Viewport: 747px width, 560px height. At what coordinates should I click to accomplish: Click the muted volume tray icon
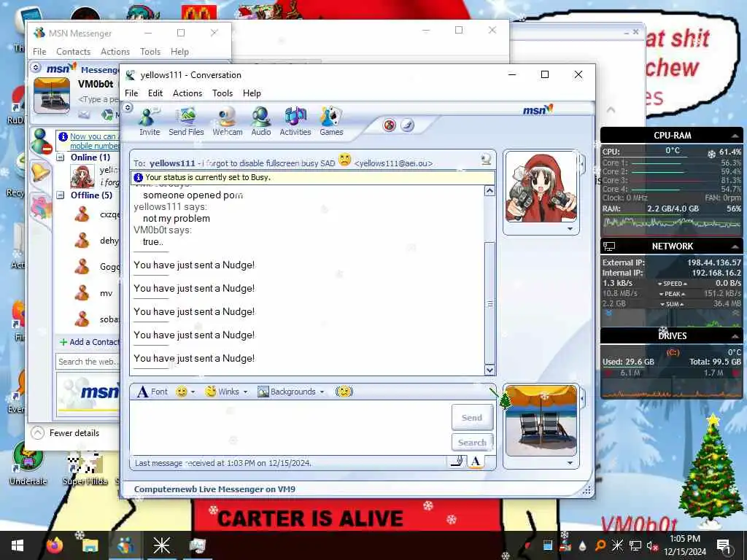click(651, 545)
